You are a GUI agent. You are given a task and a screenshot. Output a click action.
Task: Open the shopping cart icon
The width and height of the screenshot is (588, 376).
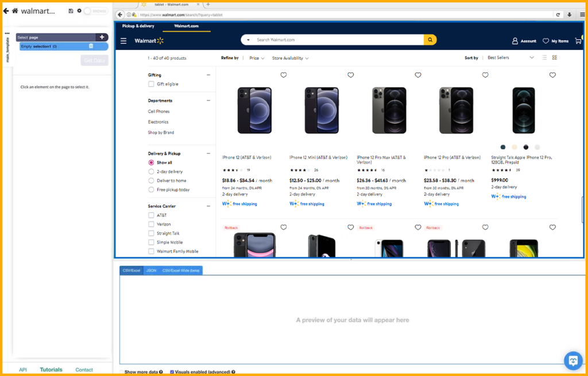tap(578, 41)
